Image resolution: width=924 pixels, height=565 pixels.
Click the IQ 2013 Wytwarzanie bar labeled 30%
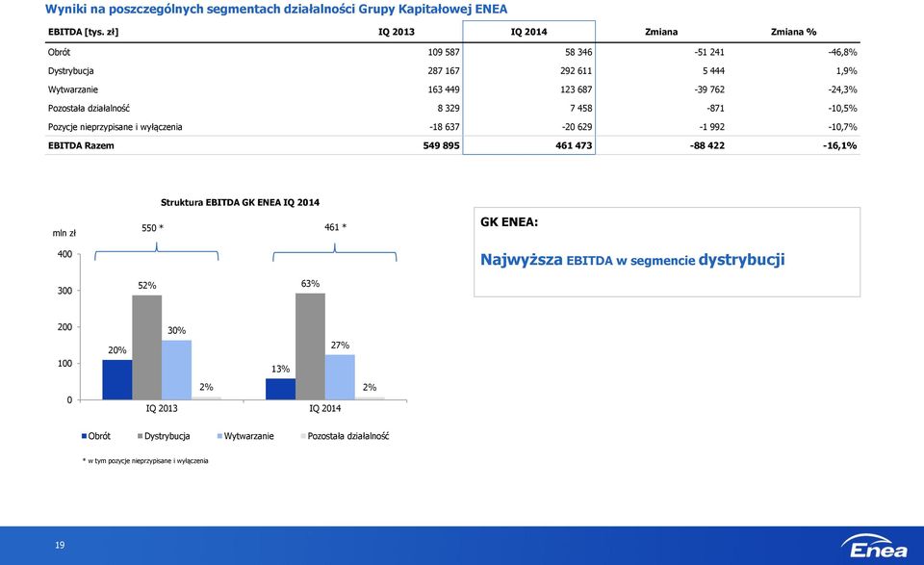click(x=177, y=370)
